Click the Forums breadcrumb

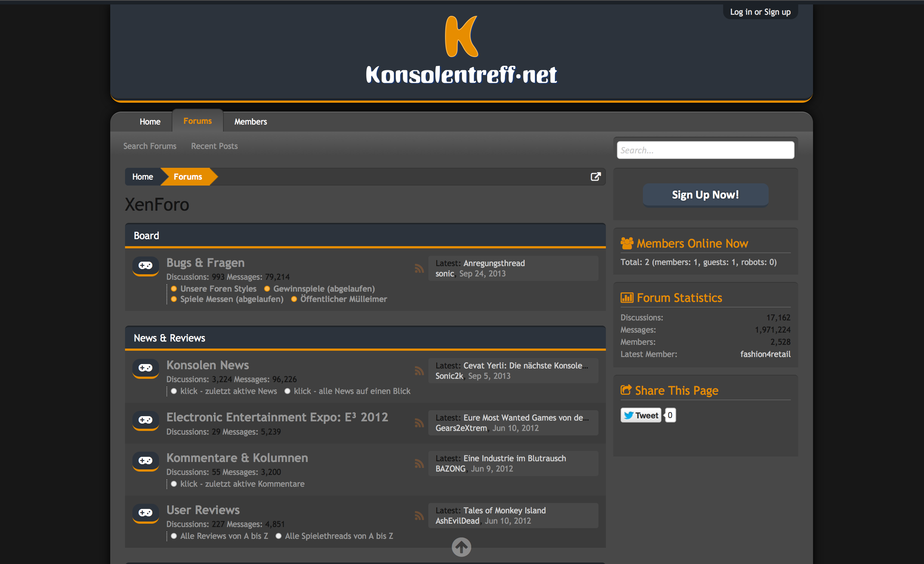pyautogui.click(x=188, y=177)
